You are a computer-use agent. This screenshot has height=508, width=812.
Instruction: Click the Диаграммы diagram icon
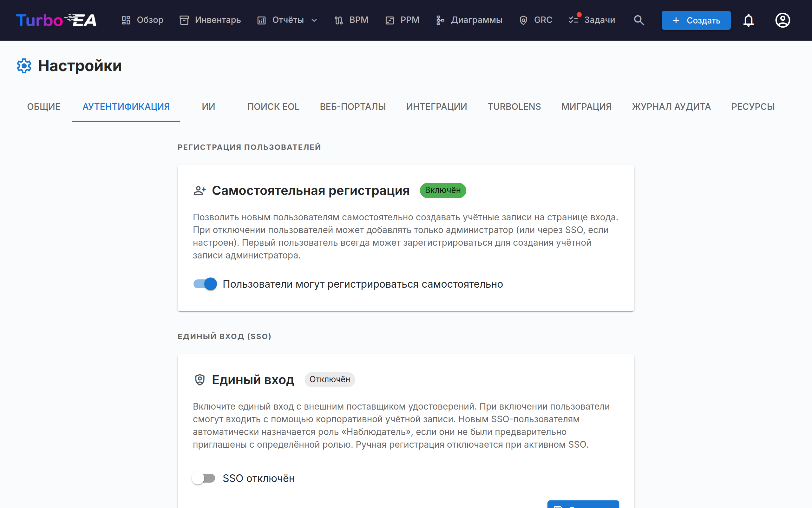pyautogui.click(x=440, y=20)
